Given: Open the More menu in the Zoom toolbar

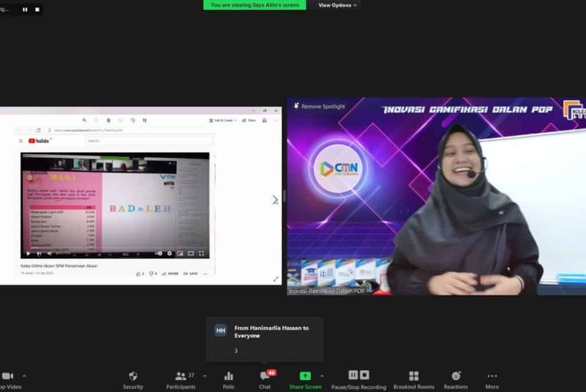Looking at the screenshot, I should (x=492, y=377).
